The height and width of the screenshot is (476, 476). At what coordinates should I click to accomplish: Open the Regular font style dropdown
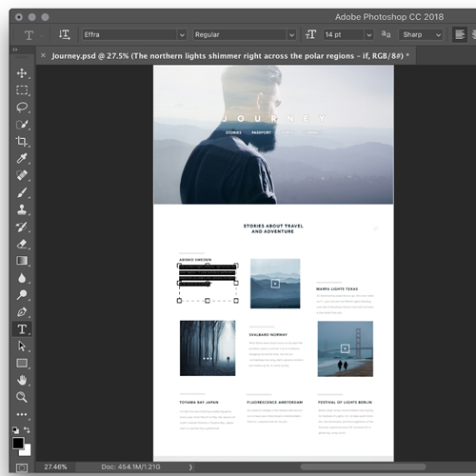point(245,34)
